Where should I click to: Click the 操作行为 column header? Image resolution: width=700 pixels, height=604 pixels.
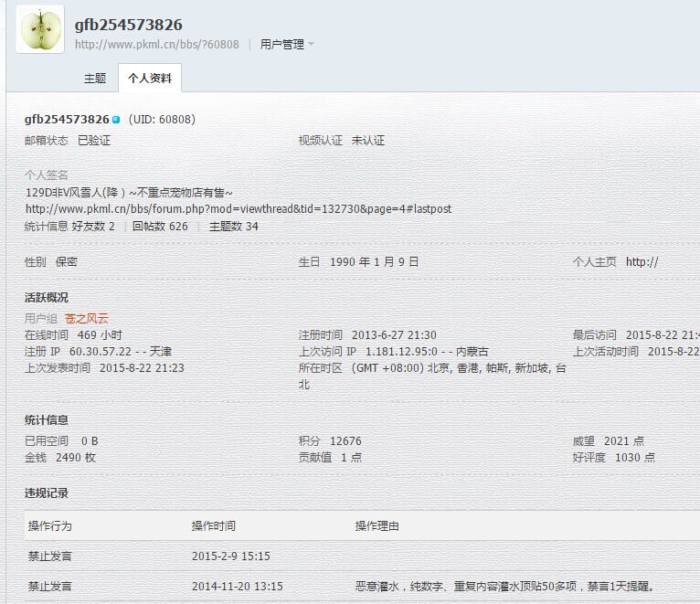coord(49,525)
